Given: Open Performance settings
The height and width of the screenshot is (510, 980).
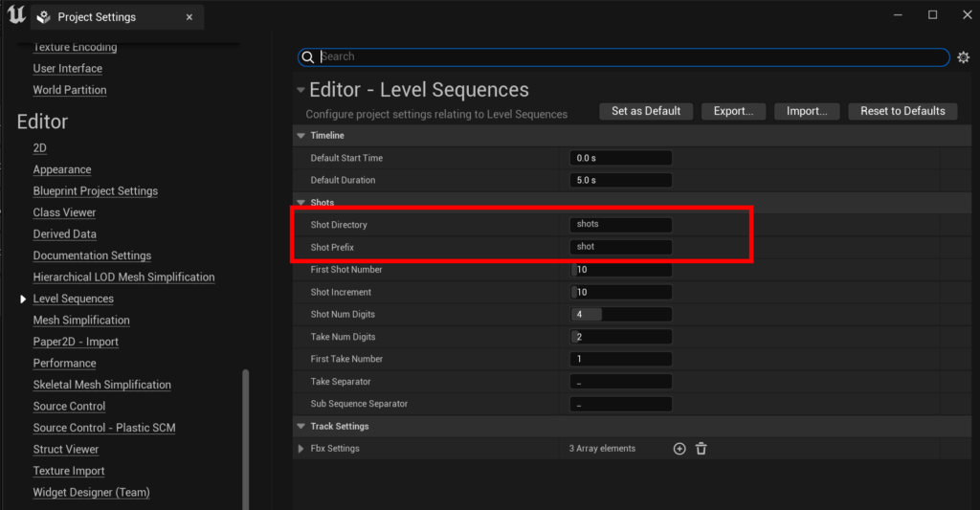Looking at the screenshot, I should pyautogui.click(x=64, y=364).
